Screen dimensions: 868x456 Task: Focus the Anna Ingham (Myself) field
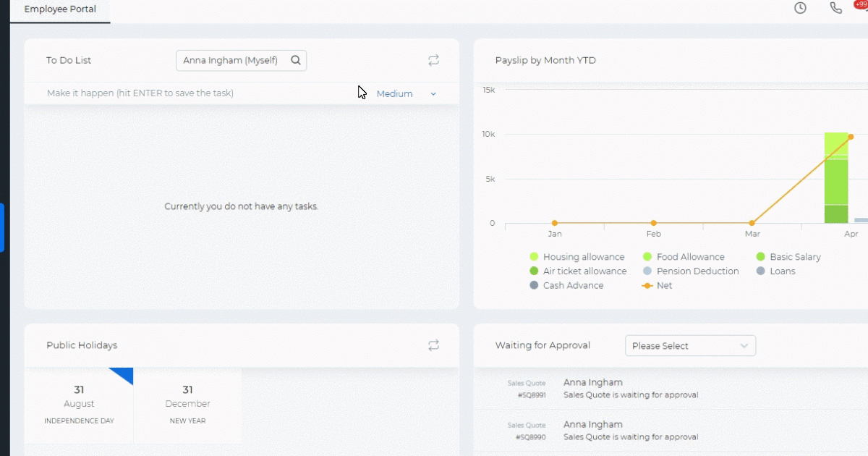[241, 61]
